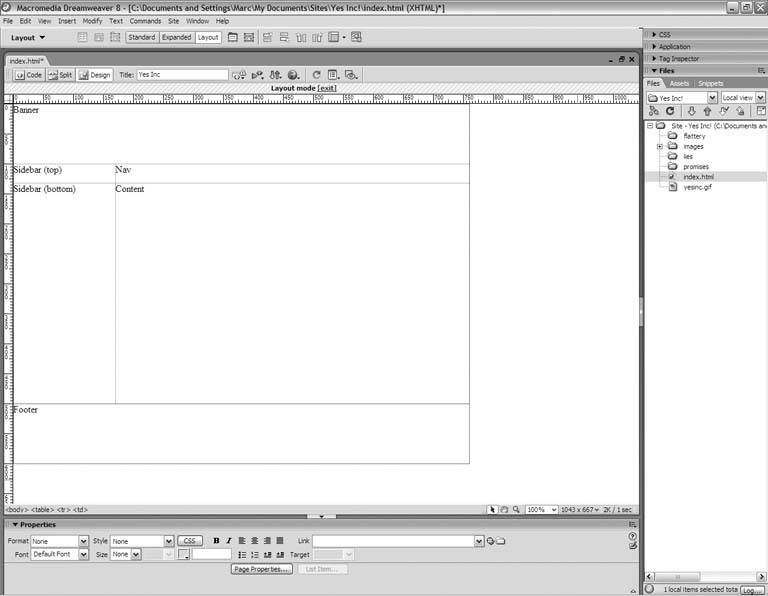Open the Layout insert bar category dropdown
768x596 pixels.
27,38
